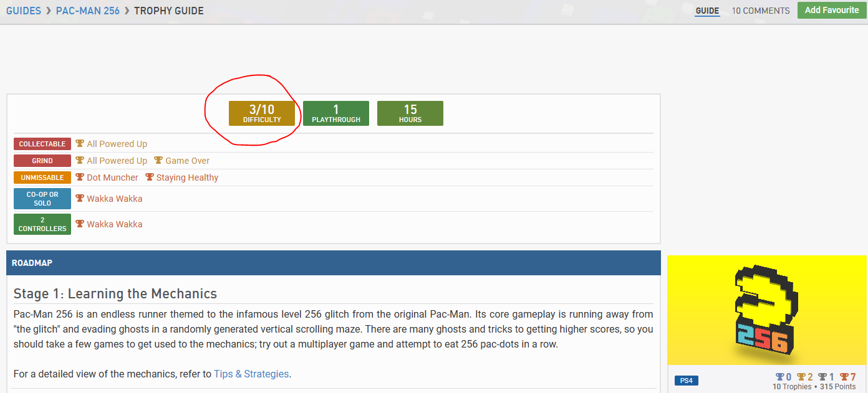Click trophy icon in 2 CONTROLLERS row

pyautogui.click(x=80, y=224)
